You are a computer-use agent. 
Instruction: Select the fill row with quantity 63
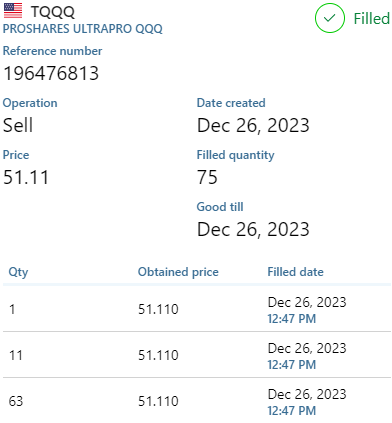[x=197, y=401]
